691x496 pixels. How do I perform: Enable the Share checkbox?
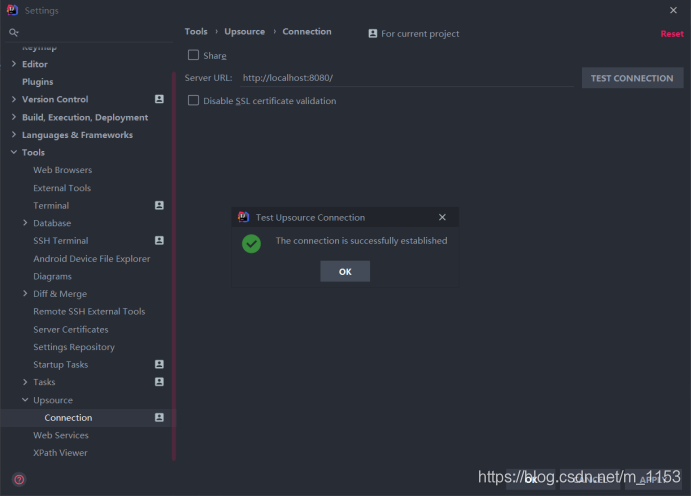193,55
